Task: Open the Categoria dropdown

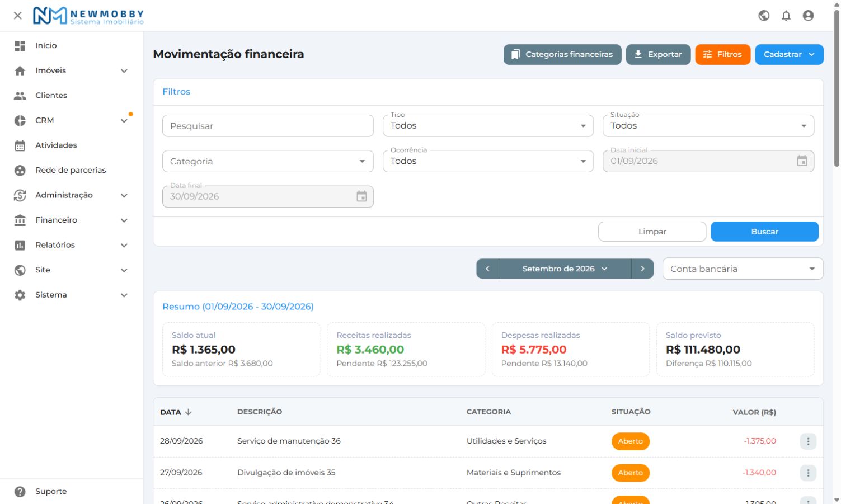Action: [268, 161]
